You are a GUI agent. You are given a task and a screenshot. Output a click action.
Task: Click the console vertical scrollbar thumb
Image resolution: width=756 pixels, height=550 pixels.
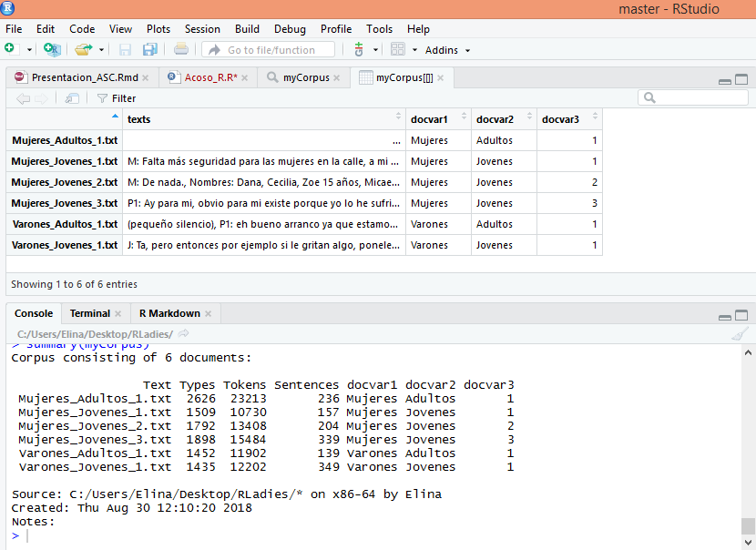click(748, 526)
